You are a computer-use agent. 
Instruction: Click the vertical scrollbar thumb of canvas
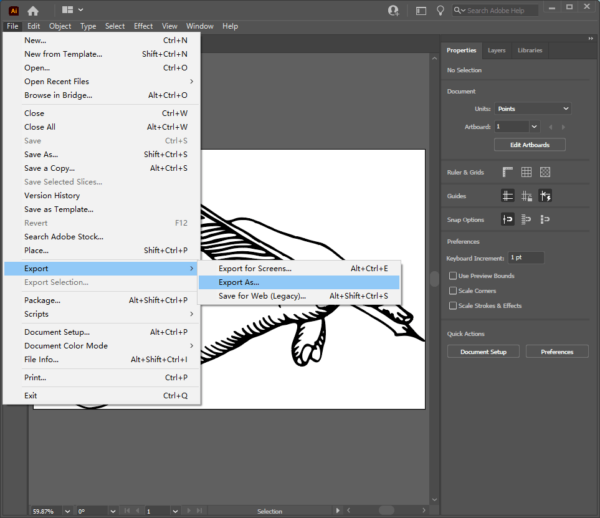[x=434, y=279]
